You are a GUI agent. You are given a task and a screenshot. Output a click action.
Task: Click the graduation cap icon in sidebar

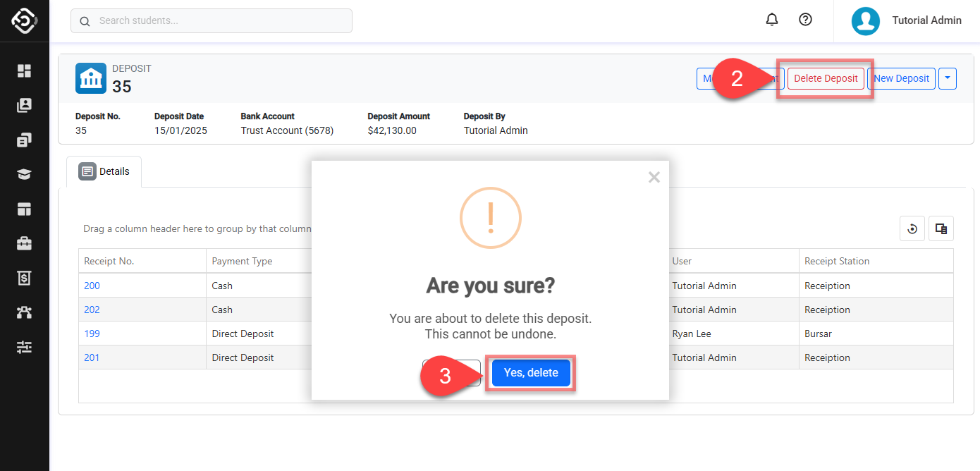pos(25,175)
